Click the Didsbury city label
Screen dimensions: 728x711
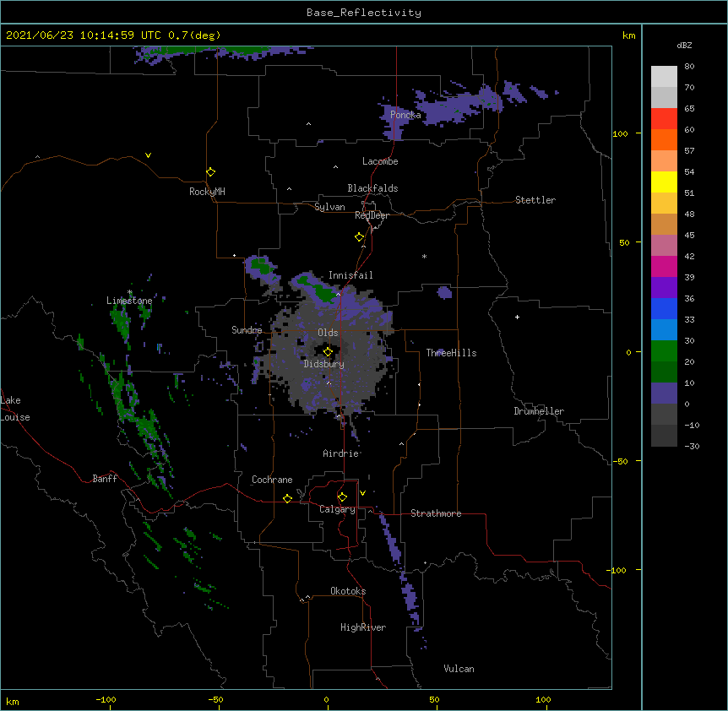click(x=324, y=364)
